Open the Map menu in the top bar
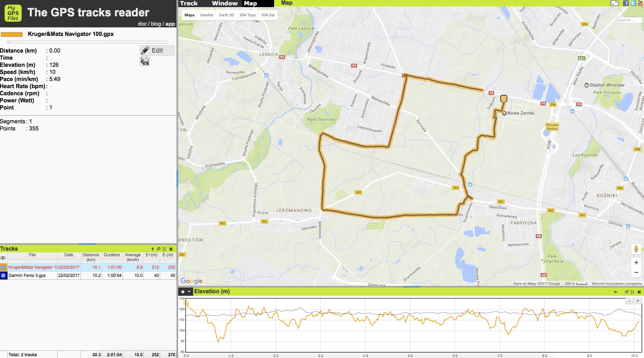 250,3
